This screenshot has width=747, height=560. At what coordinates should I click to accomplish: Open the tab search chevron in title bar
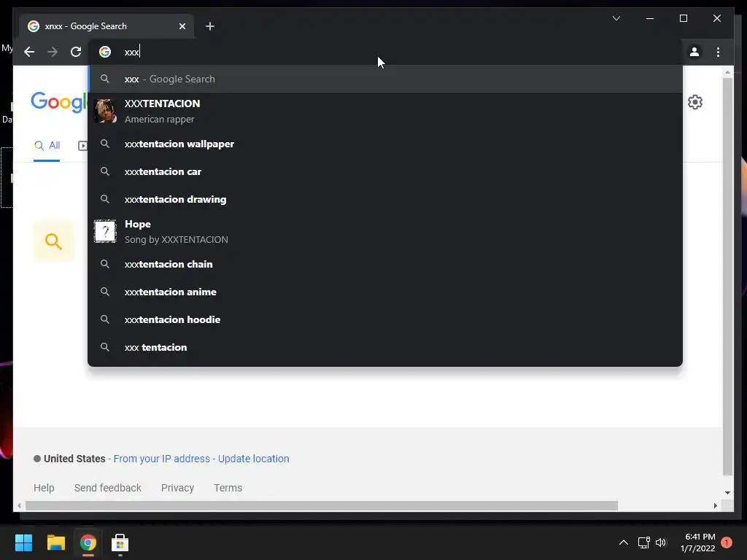point(616,18)
